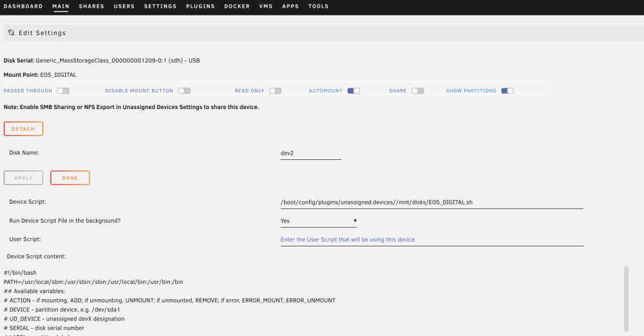Click the Automount label
The height and width of the screenshot is (336, 644).
click(x=326, y=91)
